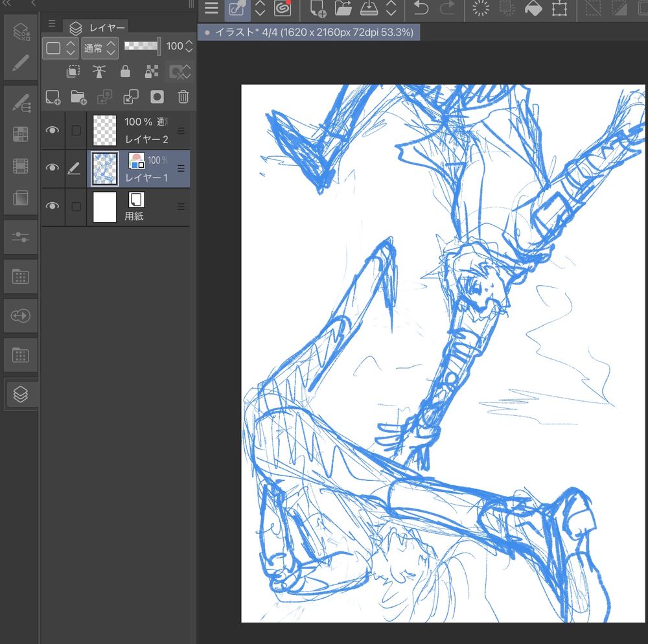
Task: Check the レイヤー 2 selection checkbox
Action: click(x=76, y=130)
